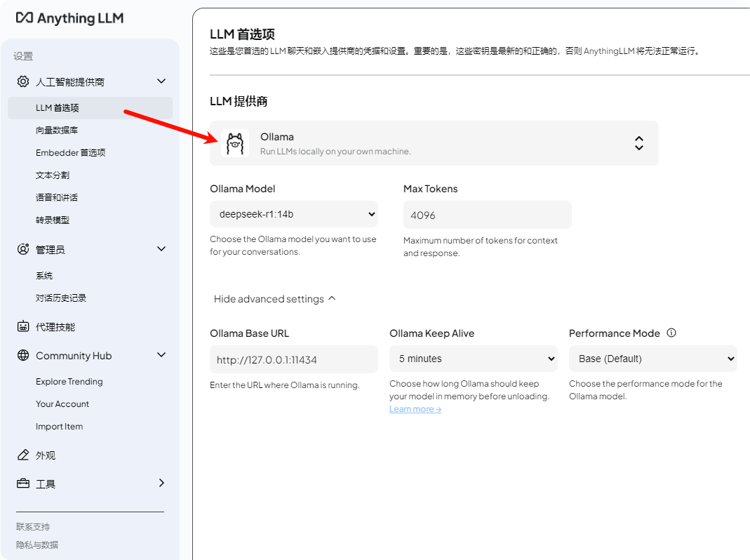Open Your Account page
The height and width of the screenshot is (560, 750).
(x=62, y=404)
